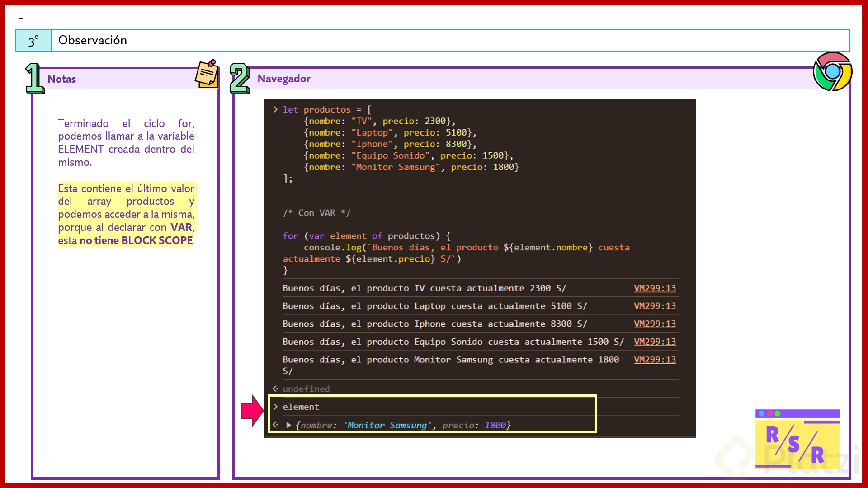
Task: Click the return arrow before nombre object
Action: (275, 425)
